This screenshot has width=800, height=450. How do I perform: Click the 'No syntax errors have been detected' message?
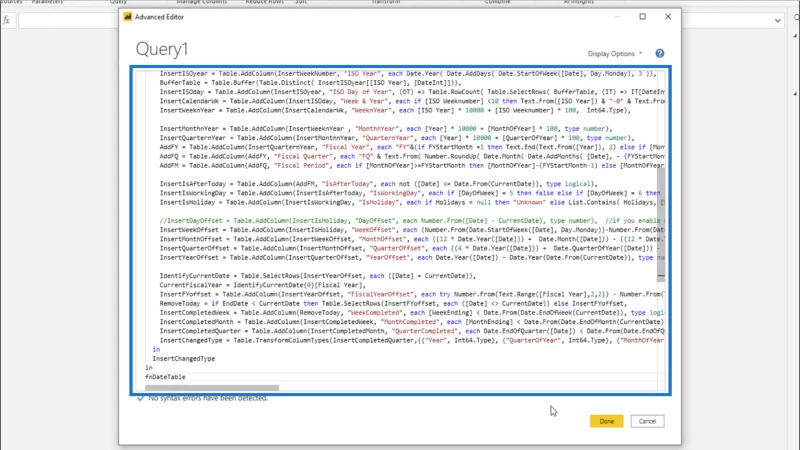[x=208, y=398]
